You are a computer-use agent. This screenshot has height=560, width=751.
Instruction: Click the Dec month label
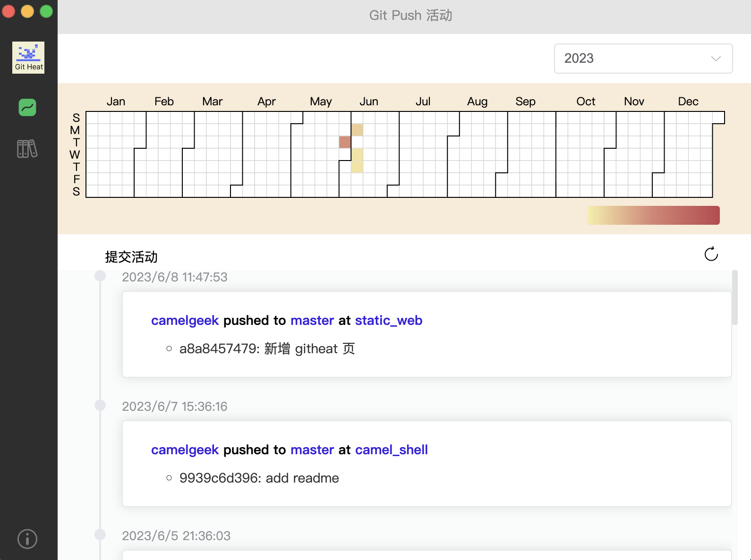688,102
